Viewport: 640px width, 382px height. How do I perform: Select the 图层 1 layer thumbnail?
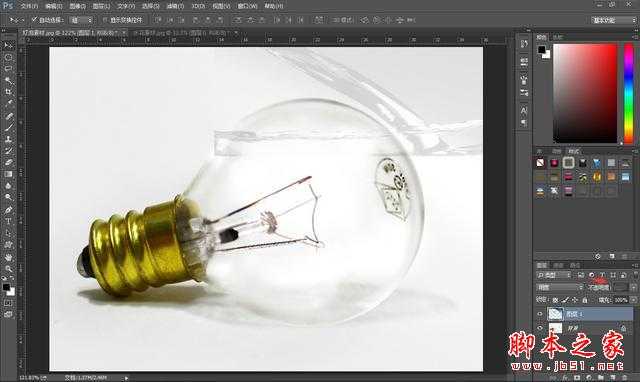[x=555, y=314]
